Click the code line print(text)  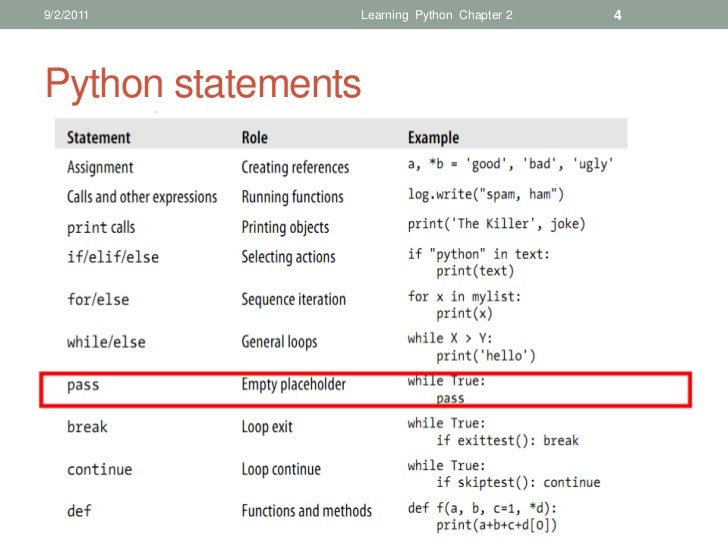475,271
